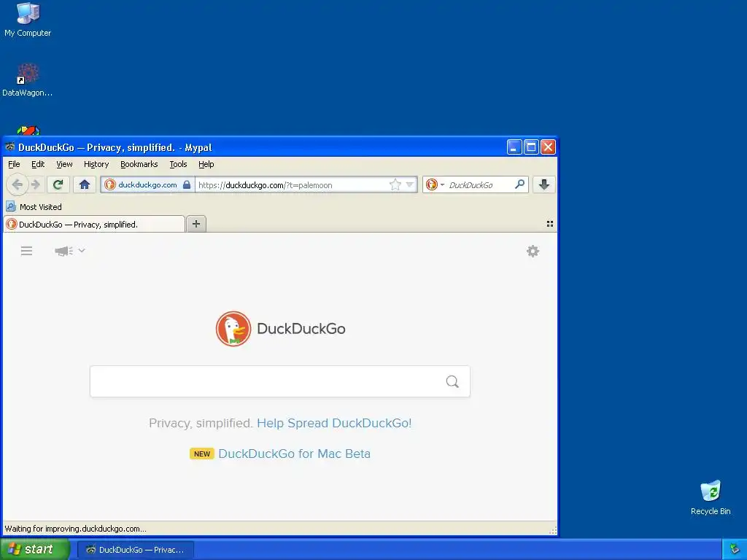Open the Bookmarks menu
The image size is (747, 560).
[x=139, y=164]
